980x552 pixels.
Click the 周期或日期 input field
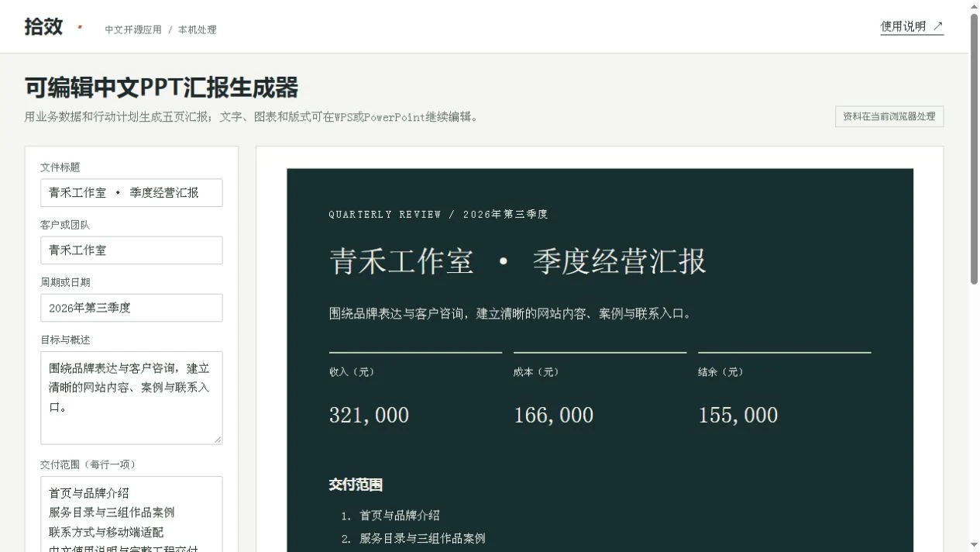tap(132, 308)
